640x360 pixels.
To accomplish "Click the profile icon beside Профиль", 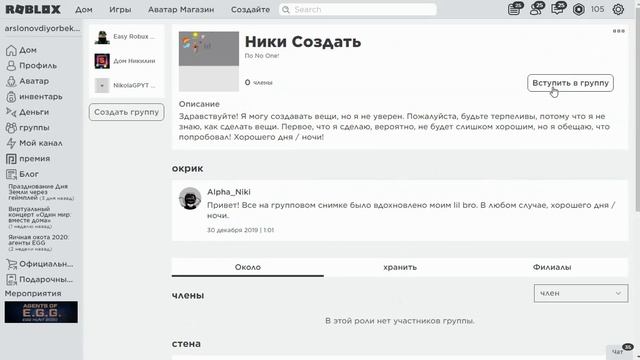I will pyautogui.click(x=11, y=66).
